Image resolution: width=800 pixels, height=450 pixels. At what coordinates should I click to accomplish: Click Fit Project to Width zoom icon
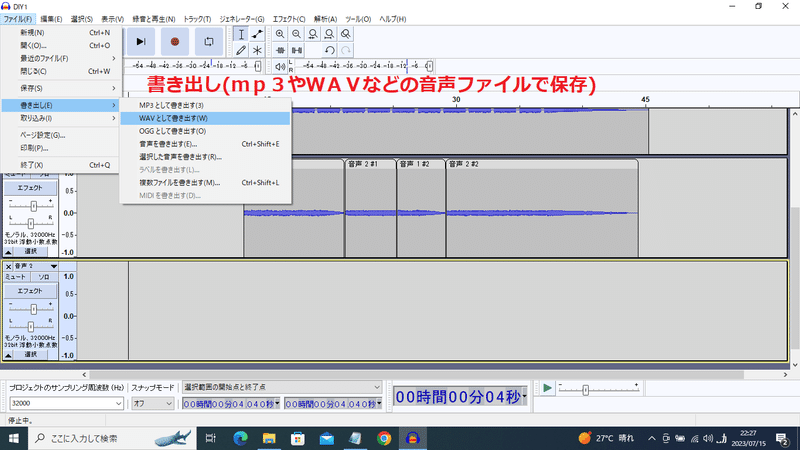pos(329,34)
